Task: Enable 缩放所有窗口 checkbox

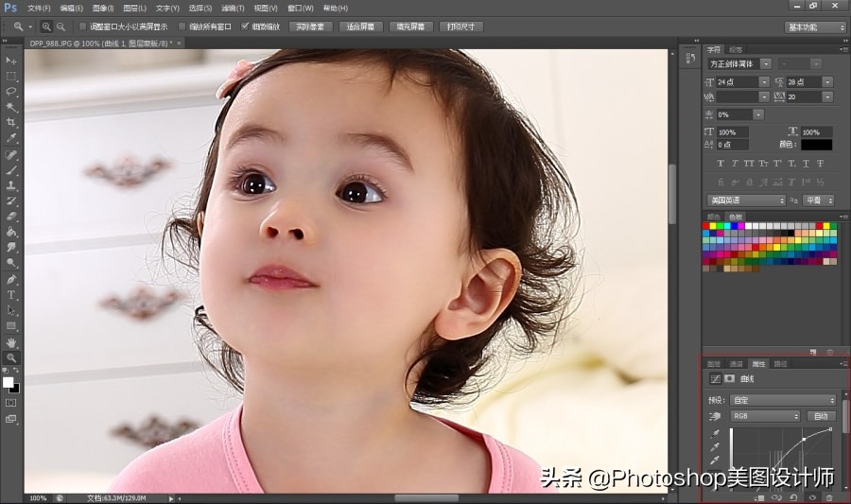Action: [182, 26]
